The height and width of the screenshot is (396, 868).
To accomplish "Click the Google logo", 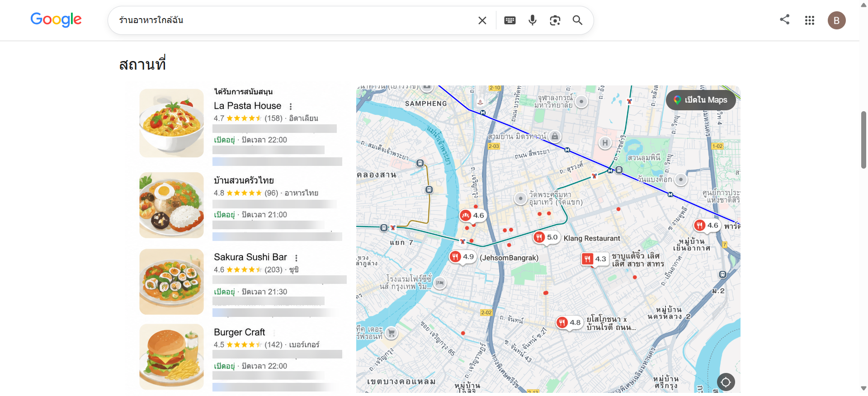I will 56,19.
